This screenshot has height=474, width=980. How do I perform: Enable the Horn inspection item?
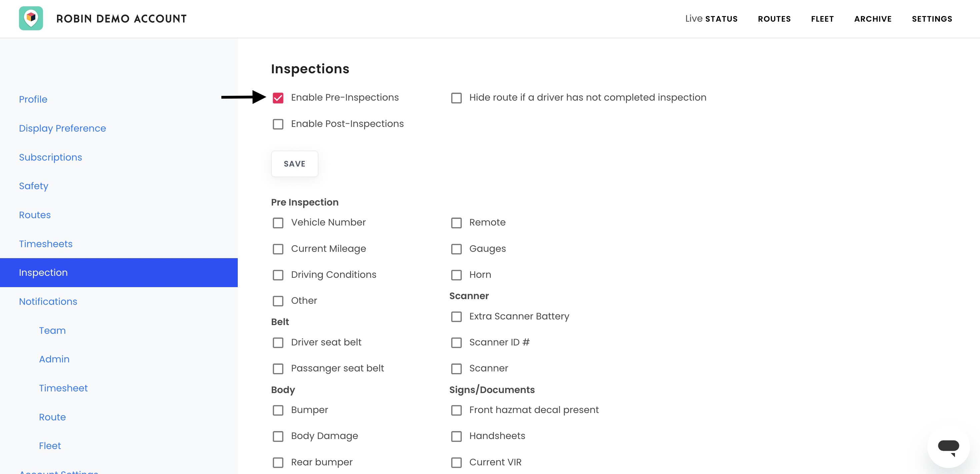pos(456,275)
